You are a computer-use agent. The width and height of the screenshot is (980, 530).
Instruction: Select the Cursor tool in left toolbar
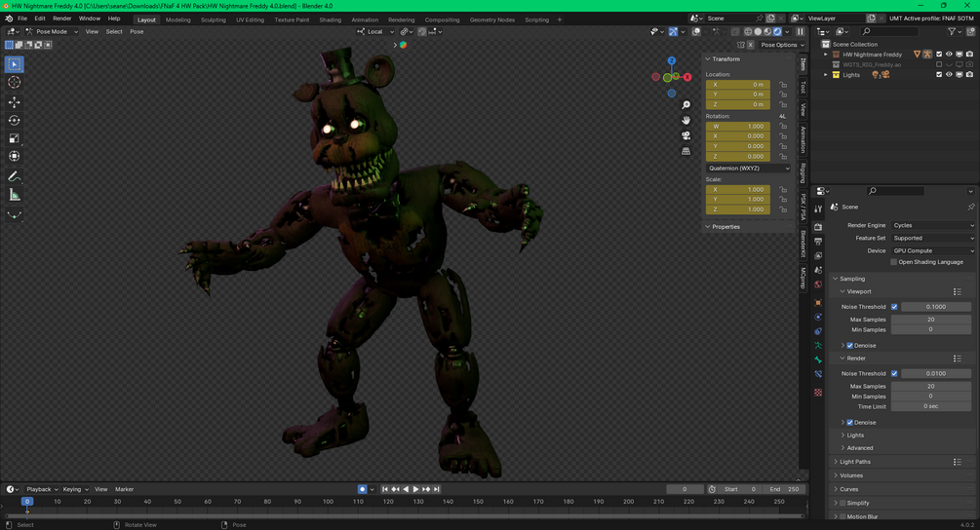point(14,83)
